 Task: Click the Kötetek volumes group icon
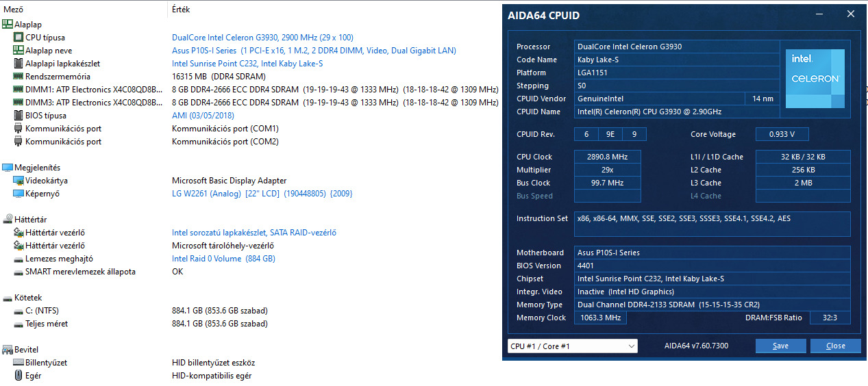pyautogui.click(x=8, y=298)
